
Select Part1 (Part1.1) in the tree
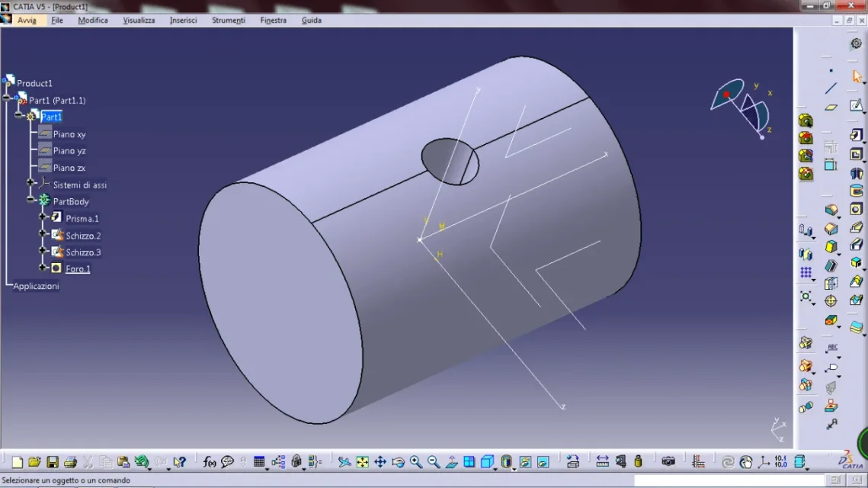(x=57, y=100)
